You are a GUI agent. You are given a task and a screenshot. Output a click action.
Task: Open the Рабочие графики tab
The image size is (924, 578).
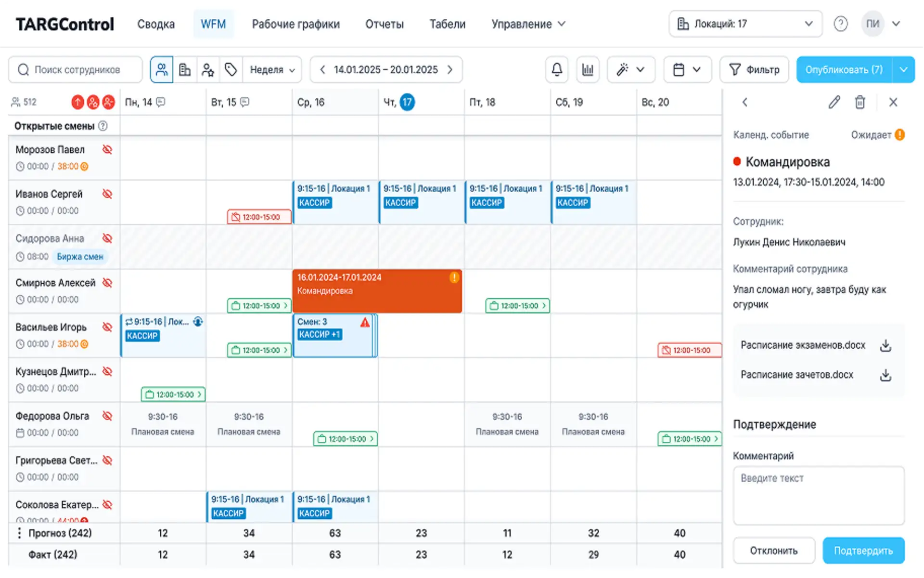coord(295,24)
